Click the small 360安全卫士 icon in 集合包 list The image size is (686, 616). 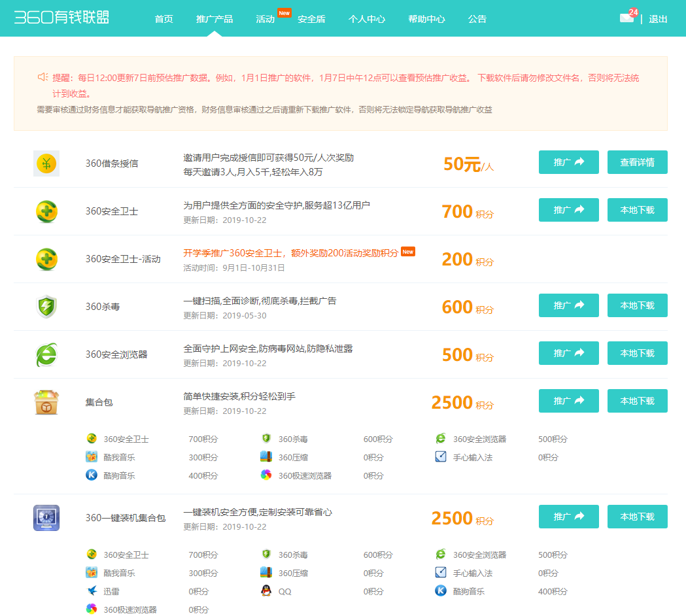[92, 438]
